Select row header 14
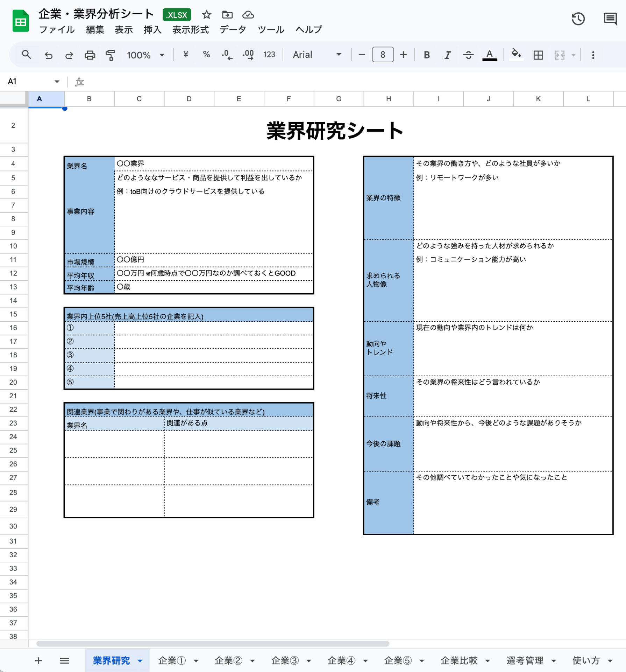The image size is (626, 672). click(x=13, y=300)
